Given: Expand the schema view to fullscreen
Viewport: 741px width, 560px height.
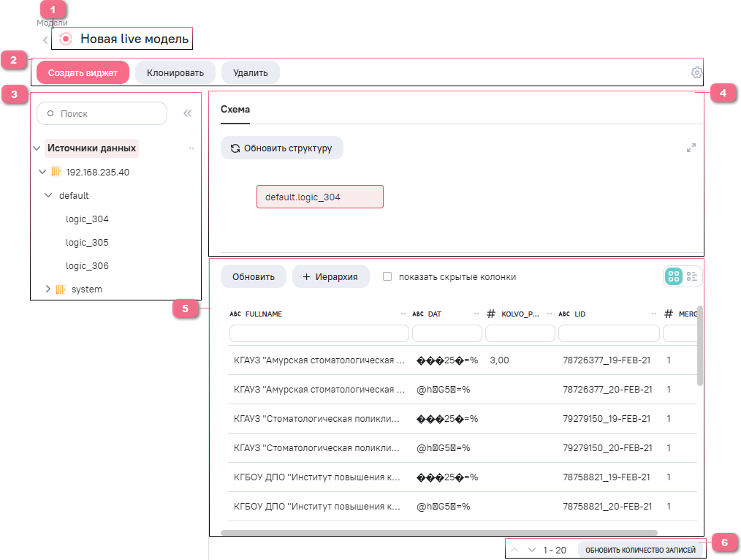Looking at the screenshot, I should point(691,148).
